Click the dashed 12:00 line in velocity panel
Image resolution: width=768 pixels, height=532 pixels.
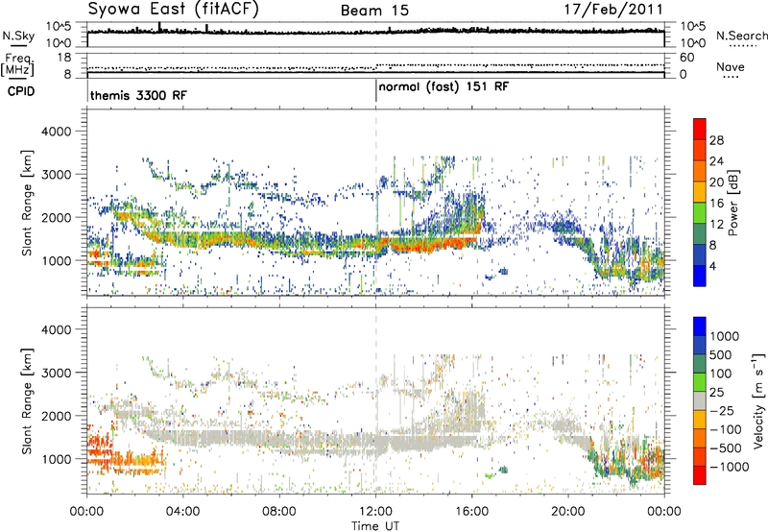(376, 400)
